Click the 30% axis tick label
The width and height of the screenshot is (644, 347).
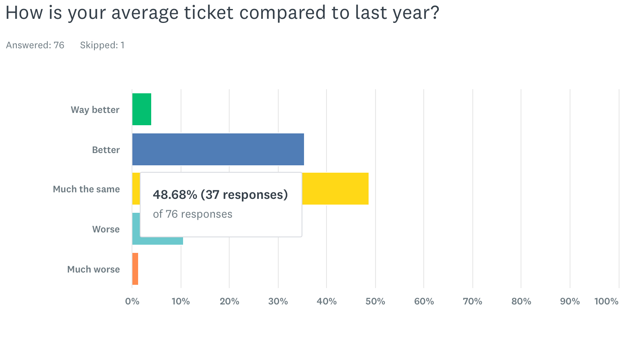coord(278,302)
